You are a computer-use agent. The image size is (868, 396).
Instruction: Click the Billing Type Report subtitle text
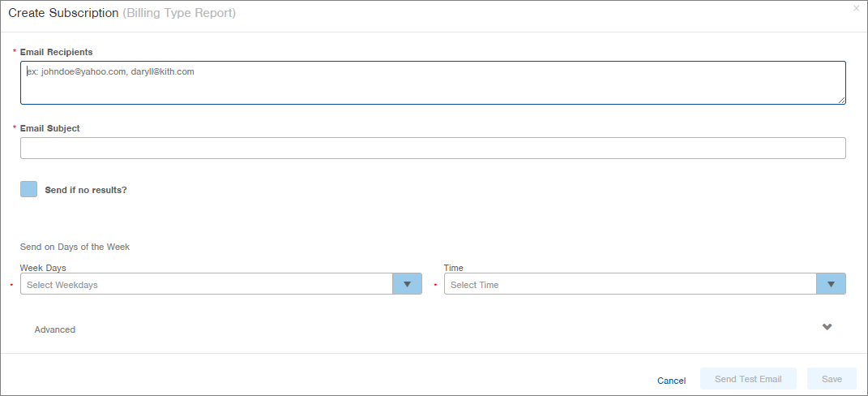point(179,13)
